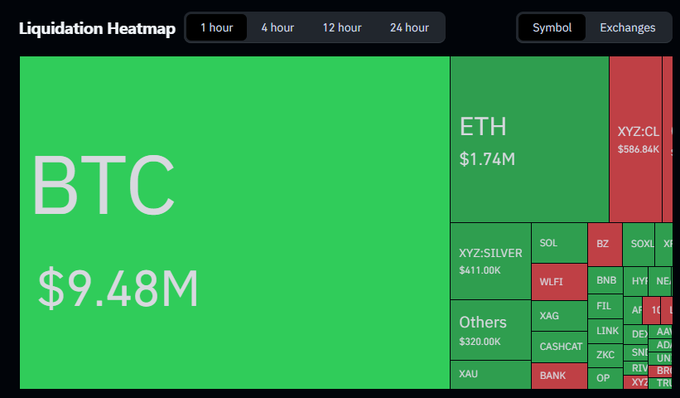This screenshot has height=398, width=680.
Task: Click ETH liquidation value $1.74M
Action: coord(487,159)
